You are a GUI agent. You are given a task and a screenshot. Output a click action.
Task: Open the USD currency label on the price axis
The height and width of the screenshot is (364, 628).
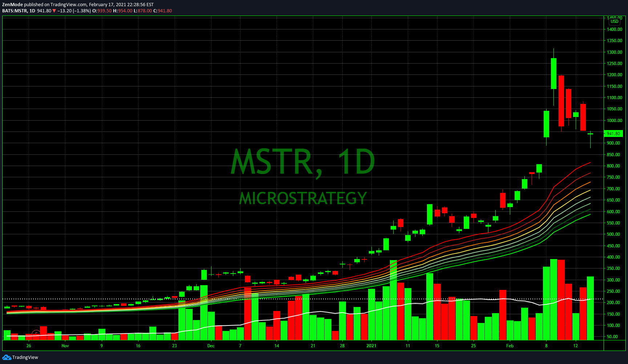tap(615, 21)
